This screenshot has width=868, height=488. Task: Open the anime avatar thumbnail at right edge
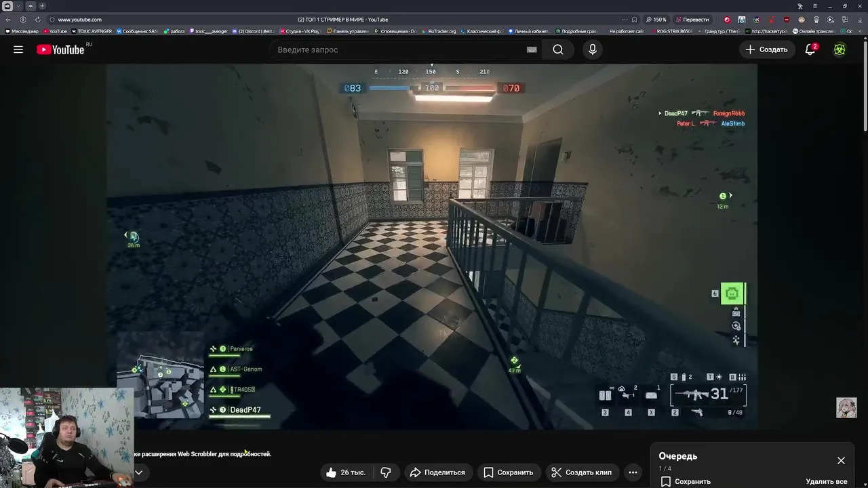[846, 407]
